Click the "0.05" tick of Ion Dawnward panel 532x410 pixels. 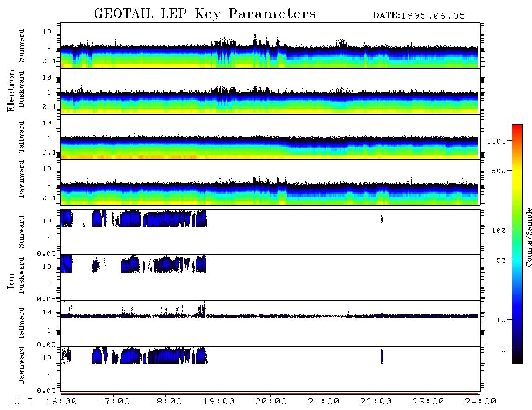(x=46, y=390)
